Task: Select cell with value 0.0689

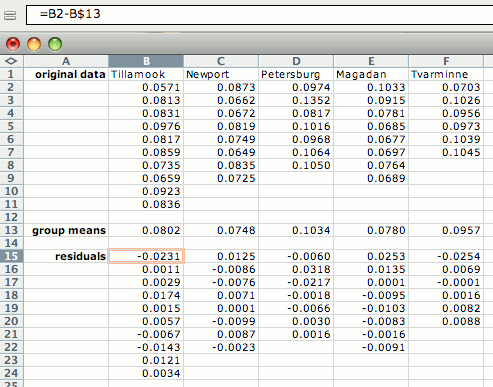Action: point(371,178)
